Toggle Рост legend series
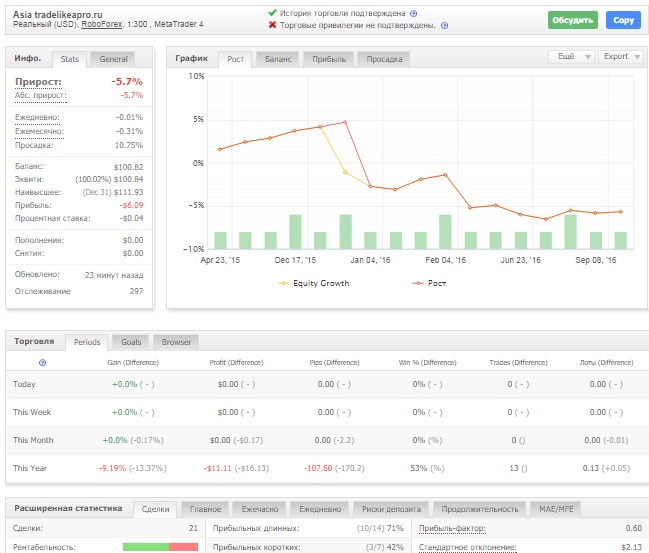The width and height of the screenshot is (649, 553). [429, 283]
